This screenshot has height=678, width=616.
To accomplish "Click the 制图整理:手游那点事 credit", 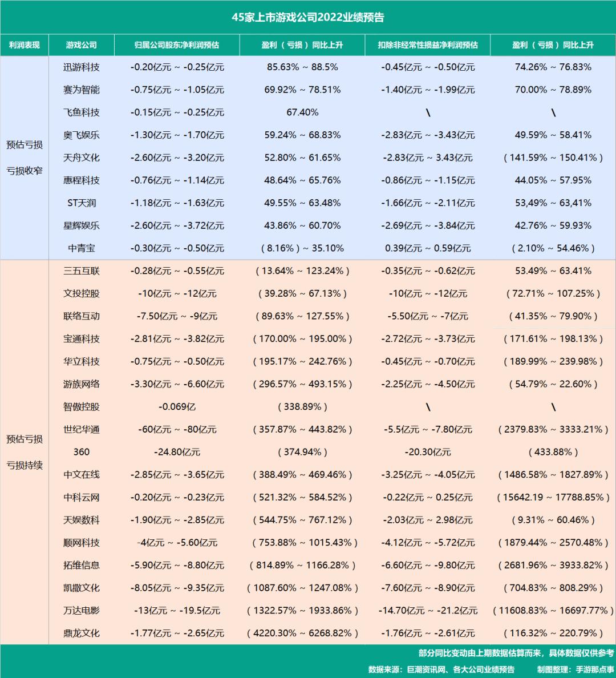I will point(576,669).
